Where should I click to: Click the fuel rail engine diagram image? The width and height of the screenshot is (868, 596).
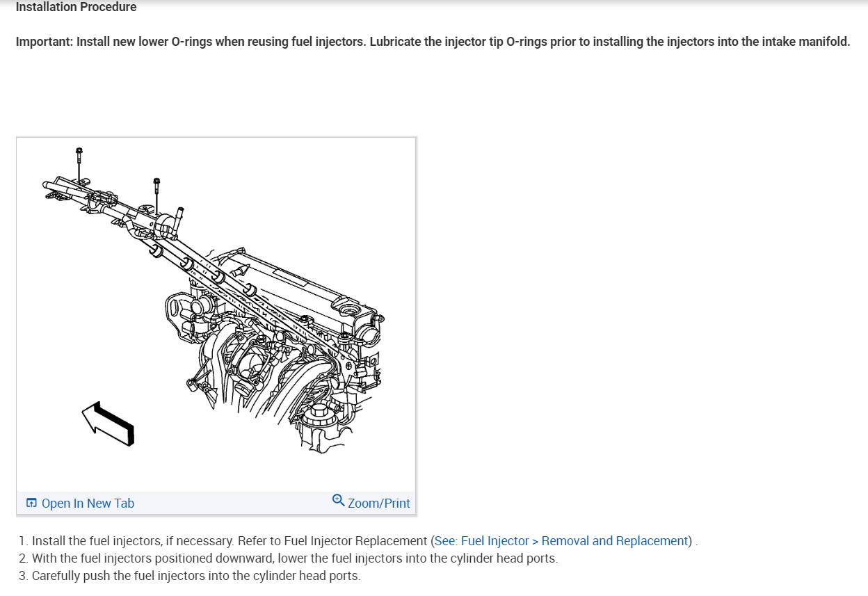216,314
